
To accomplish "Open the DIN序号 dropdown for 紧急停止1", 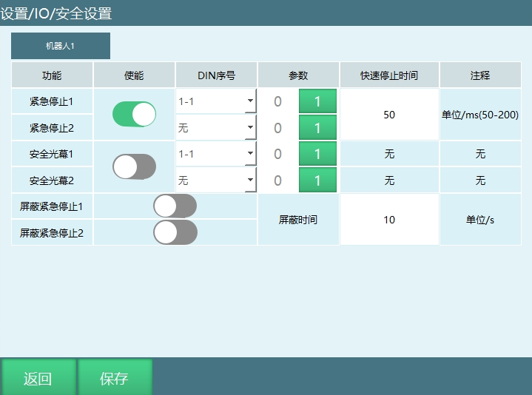I will click(x=215, y=101).
